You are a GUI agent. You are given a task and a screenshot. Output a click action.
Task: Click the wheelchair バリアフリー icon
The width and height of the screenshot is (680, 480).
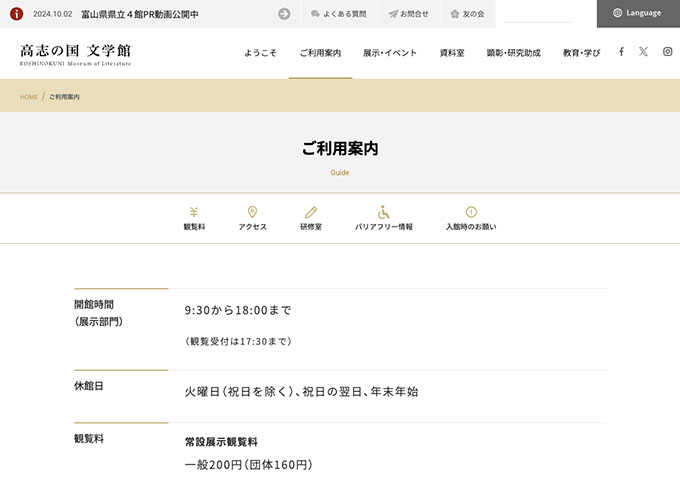point(383,212)
